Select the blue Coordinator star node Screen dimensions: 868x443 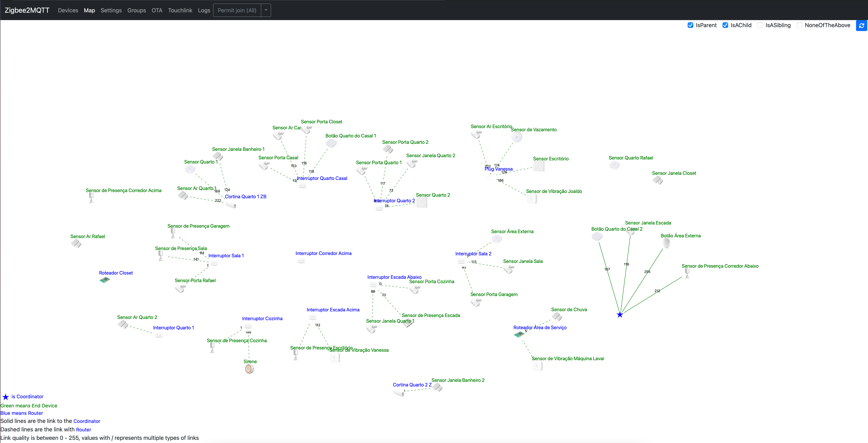tap(620, 314)
